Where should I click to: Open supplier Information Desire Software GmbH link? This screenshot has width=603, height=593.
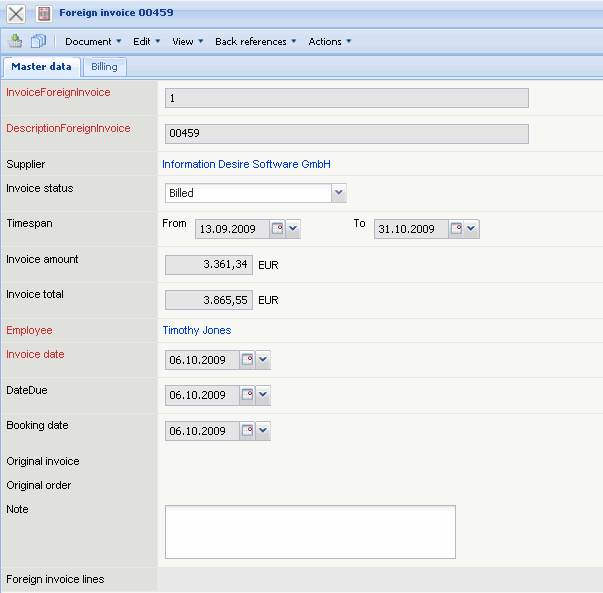246,164
